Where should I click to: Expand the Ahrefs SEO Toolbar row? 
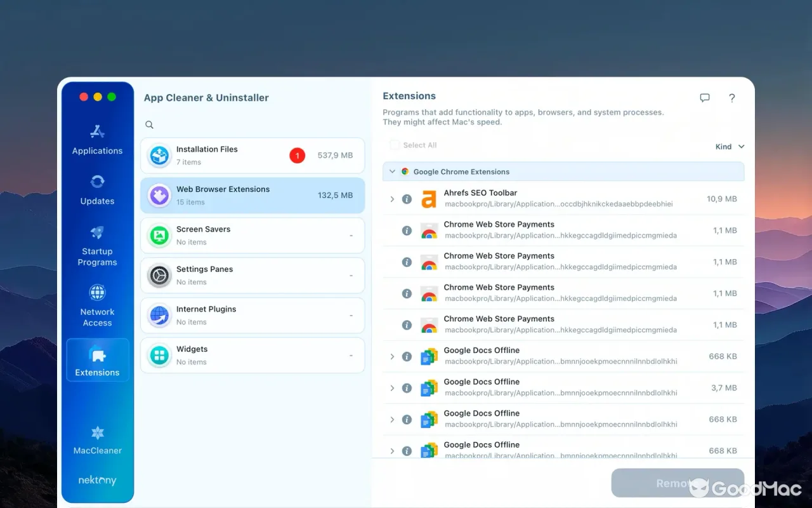[x=392, y=199]
